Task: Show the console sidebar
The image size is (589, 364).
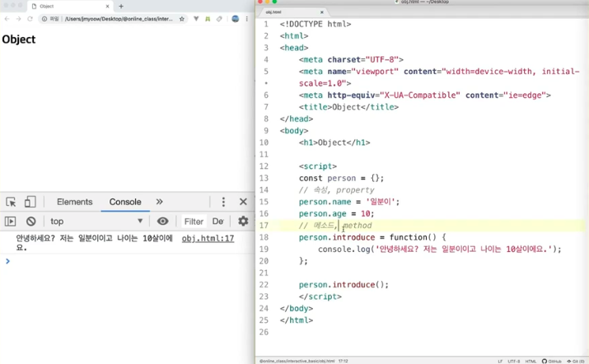Action: 10,222
